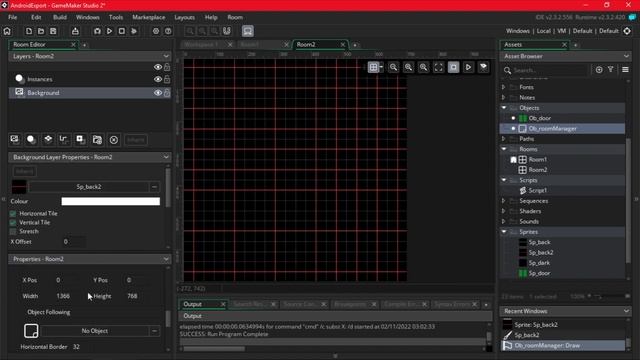The image size is (640, 360).
Task: Toggle the docking magnet icon in toolbar
Action: tap(227, 31)
